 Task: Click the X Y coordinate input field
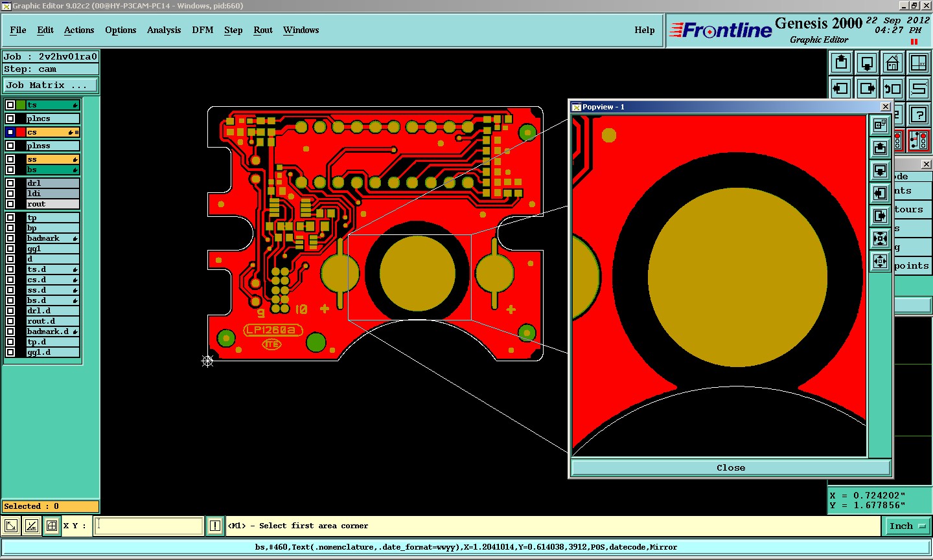click(x=149, y=526)
